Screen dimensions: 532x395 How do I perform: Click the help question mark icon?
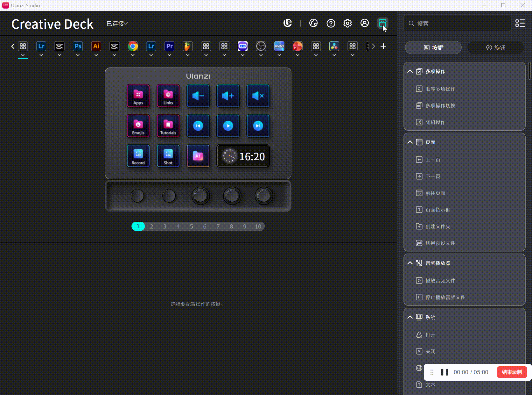pos(331,23)
